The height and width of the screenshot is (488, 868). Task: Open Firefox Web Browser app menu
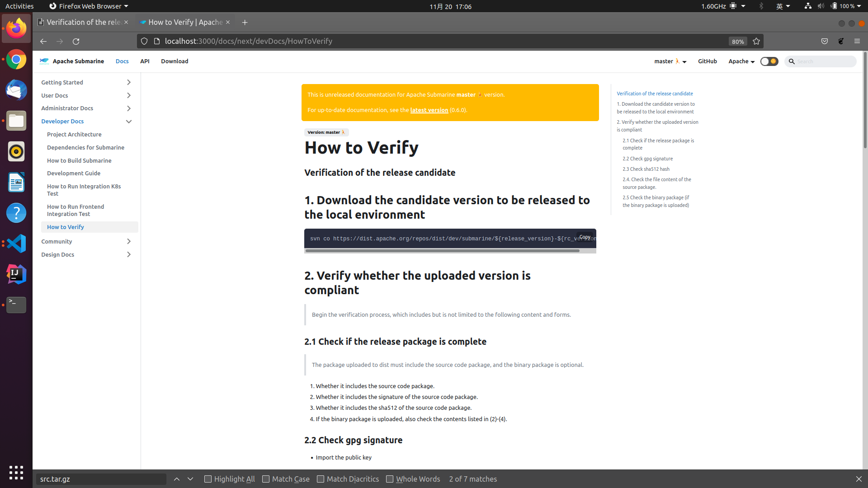(x=89, y=6)
